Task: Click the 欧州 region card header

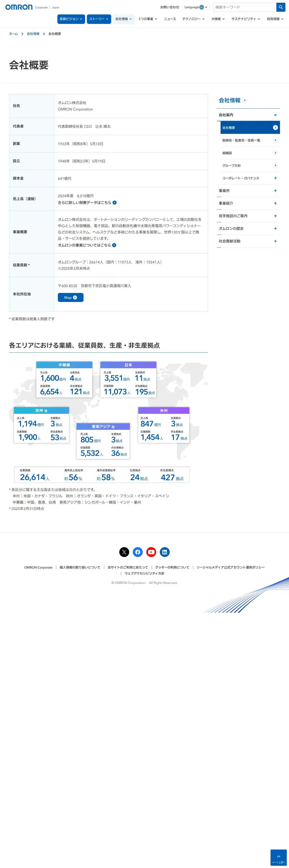Action: click(x=41, y=410)
